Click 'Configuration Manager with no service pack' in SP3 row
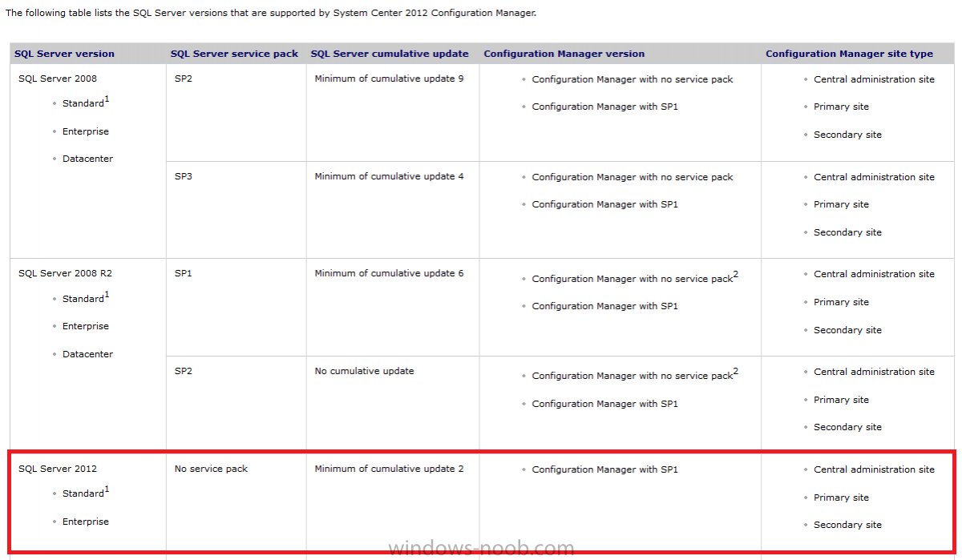 pyautogui.click(x=633, y=177)
